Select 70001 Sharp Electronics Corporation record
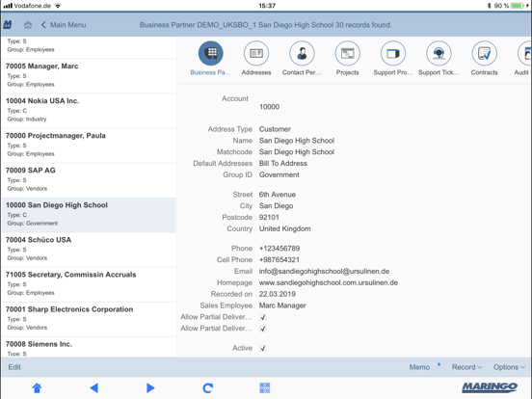 coord(89,319)
